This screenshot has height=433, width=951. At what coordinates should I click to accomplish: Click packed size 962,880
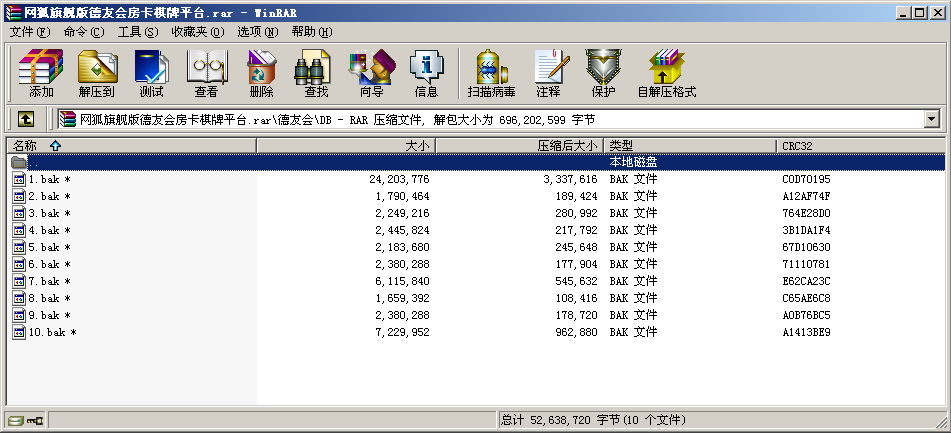pyautogui.click(x=576, y=332)
